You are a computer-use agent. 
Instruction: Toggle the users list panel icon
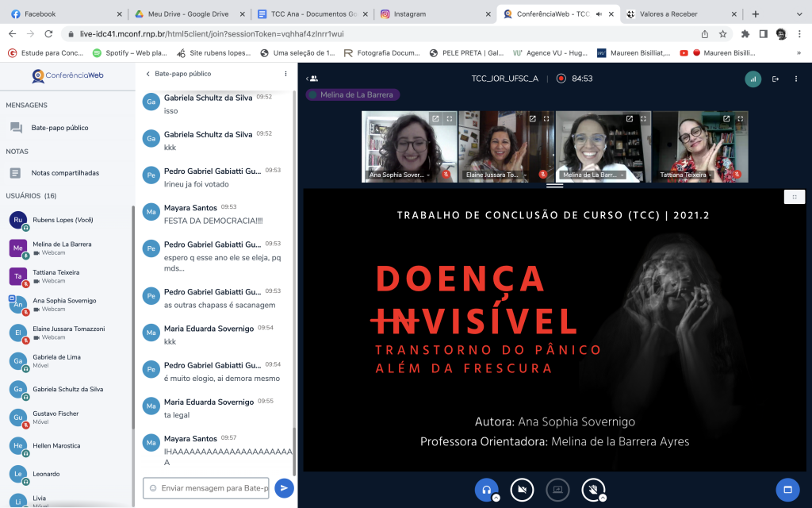313,79
